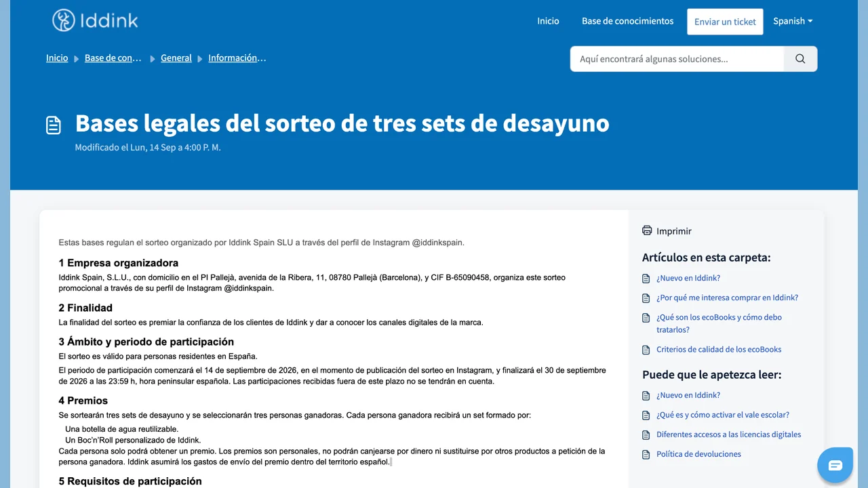868x488 pixels.
Task: Go to Inicio in top navigation
Action: pos(548,21)
